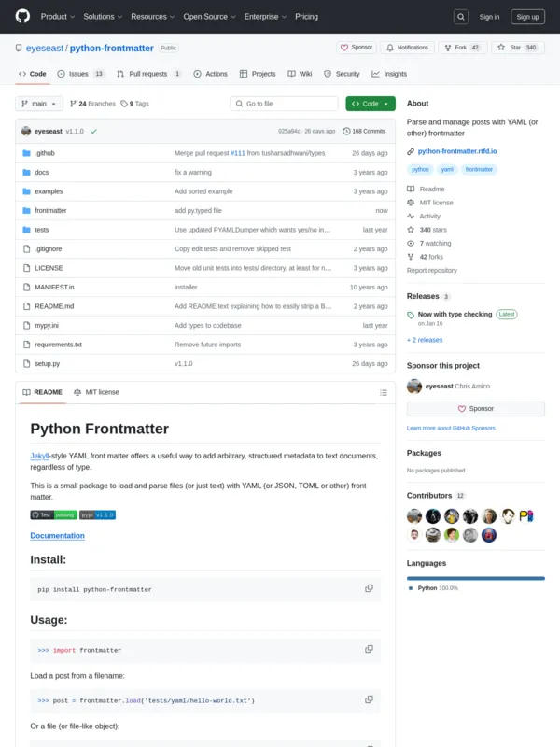Switch to the Issues tab
This screenshot has height=747, width=560.
point(80,74)
